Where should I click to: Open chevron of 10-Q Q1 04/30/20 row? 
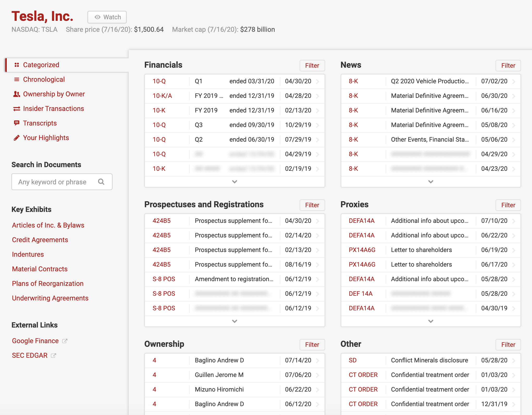click(318, 81)
